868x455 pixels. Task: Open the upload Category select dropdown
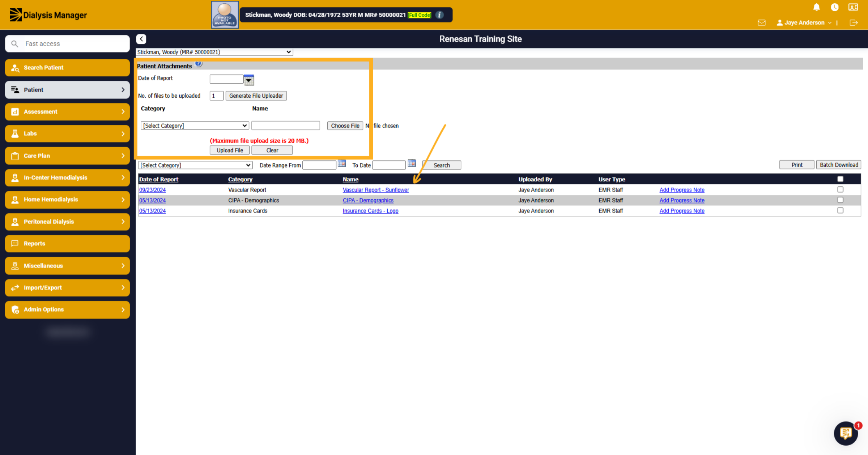pos(195,126)
